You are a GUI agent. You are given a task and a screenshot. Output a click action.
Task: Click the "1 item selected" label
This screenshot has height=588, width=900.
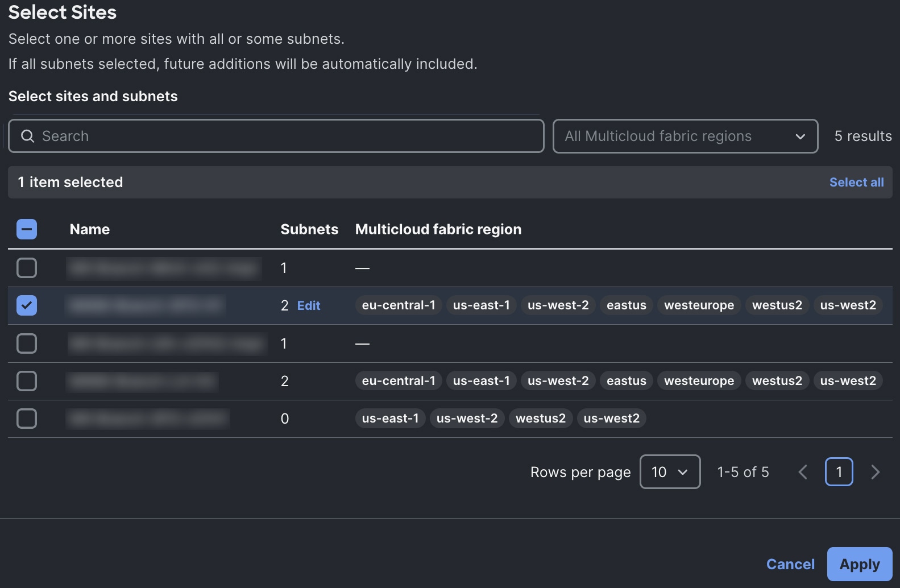click(70, 183)
